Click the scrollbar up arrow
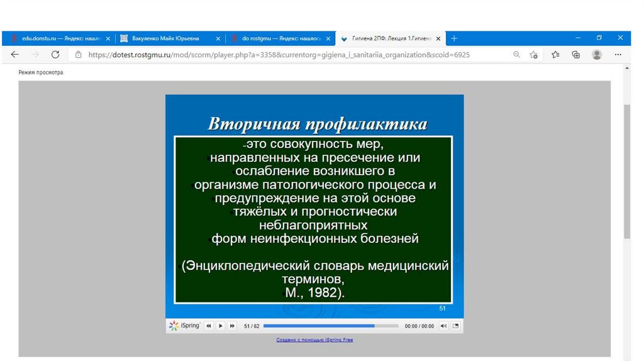The width and height of the screenshot is (644, 361). pyautogui.click(x=627, y=68)
